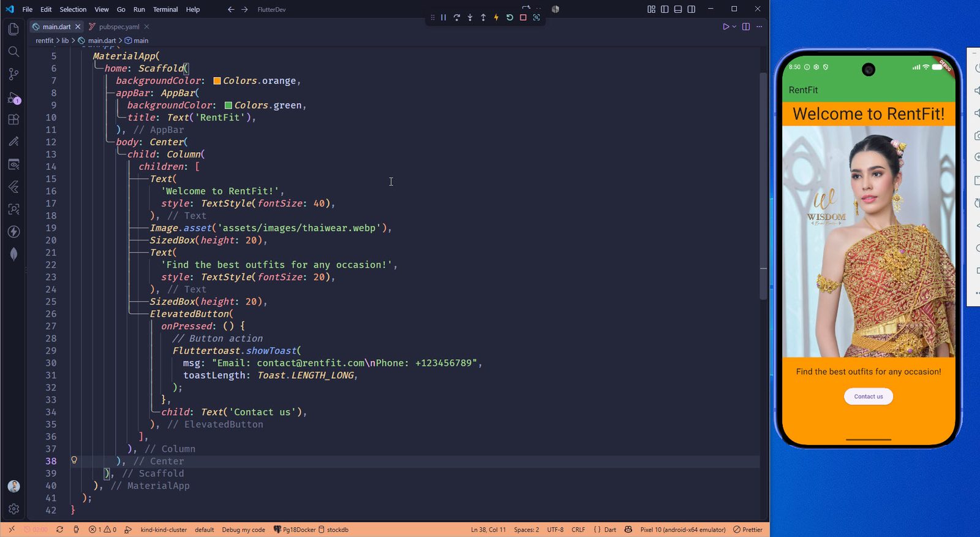Click the sync icon in status bar
Image resolution: width=980 pixels, height=537 pixels.
59,530
